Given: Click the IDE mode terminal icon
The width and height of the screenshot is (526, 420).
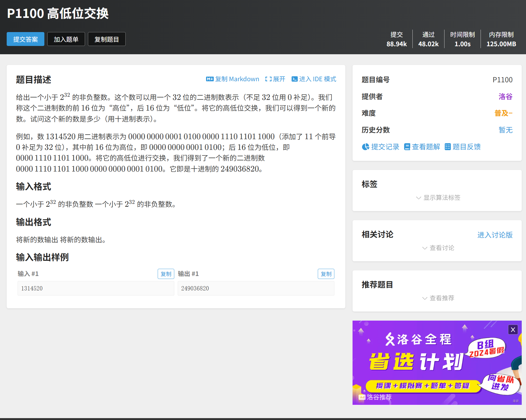Looking at the screenshot, I should 294,79.
